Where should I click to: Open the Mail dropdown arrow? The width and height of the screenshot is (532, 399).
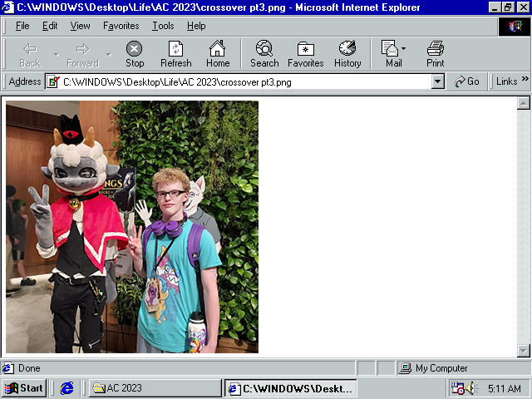[405, 49]
